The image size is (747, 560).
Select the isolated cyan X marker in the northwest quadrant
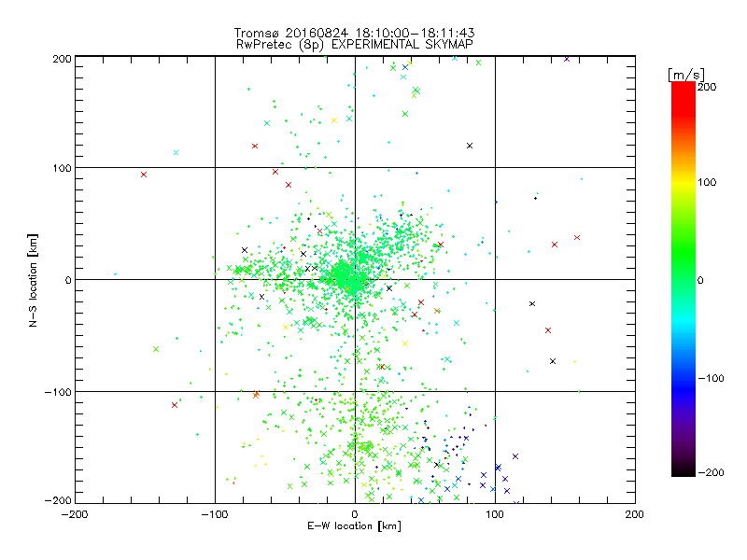coord(176,153)
